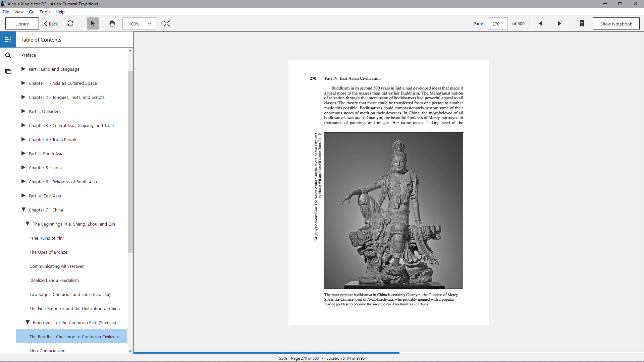Open the Table of Contents panel icon
Image resolution: width=644 pixels, height=362 pixels.
(8, 40)
